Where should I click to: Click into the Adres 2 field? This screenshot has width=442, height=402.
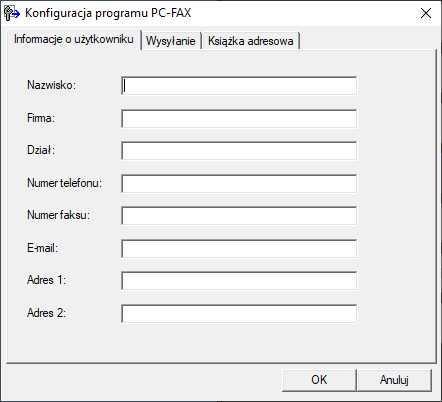click(x=239, y=313)
